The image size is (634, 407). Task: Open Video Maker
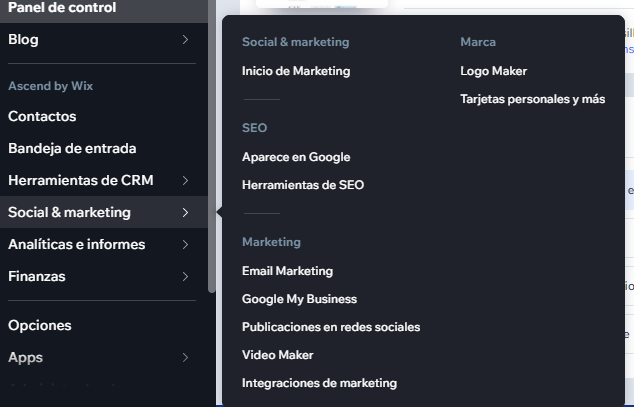[x=277, y=355]
